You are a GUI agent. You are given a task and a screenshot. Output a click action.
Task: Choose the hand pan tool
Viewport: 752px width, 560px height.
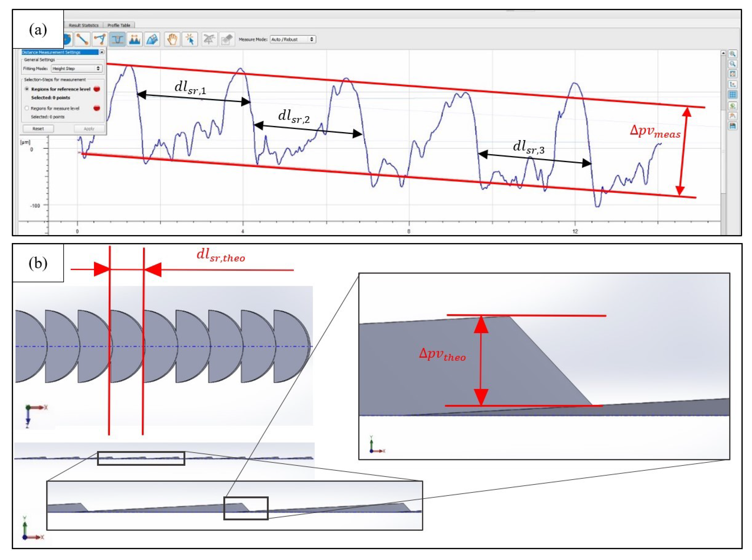point(172,39)
